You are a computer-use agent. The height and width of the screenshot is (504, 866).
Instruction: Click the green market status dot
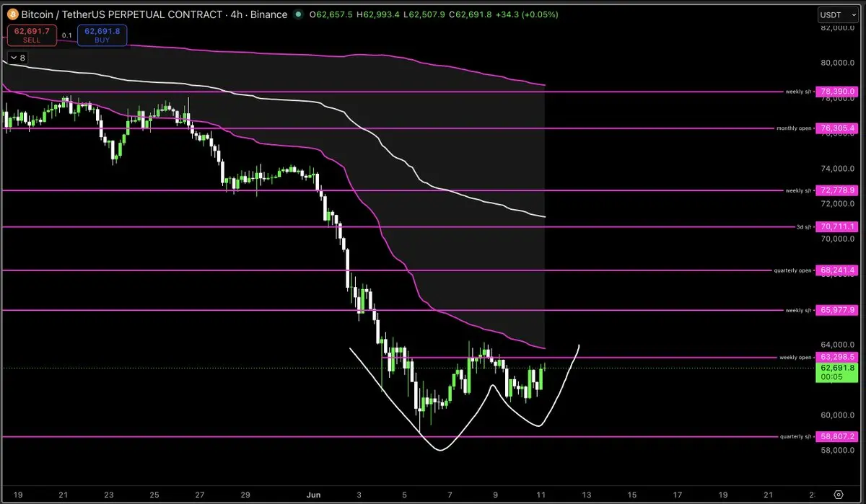point(299,14)
